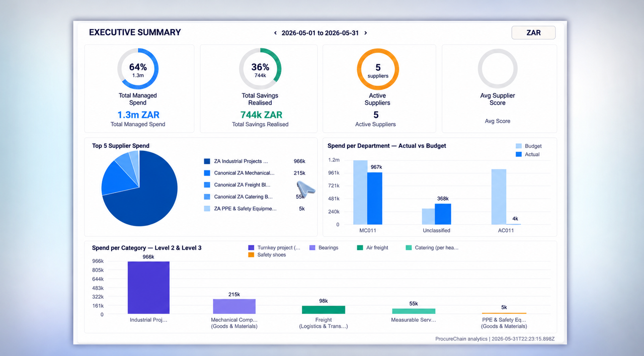Click the 966k supplier spend value
The width and height of the screenshot is (644, 356).
point(299,161)
